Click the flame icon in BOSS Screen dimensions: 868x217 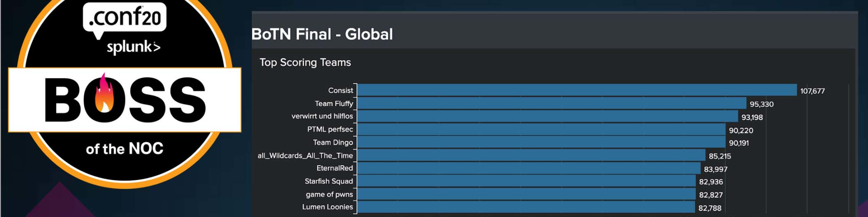click(104, 94)
